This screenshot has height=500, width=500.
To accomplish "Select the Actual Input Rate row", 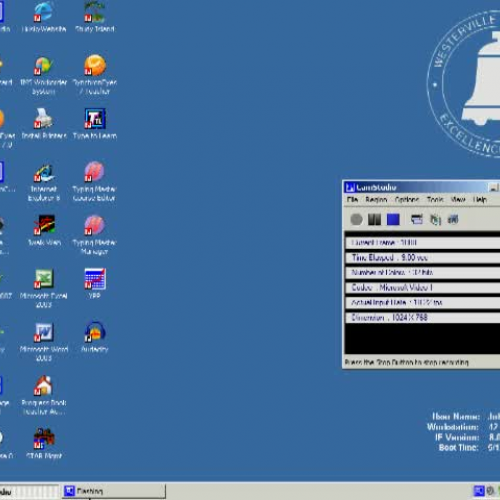I will pyautogui.click(x=422, y=303).
